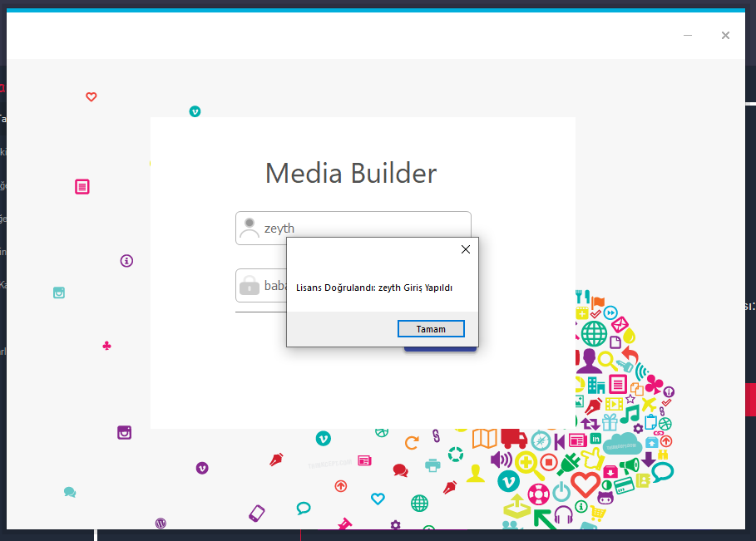Viewport: 756px width, 541px height.
Task: Click the password field with lock icon
Action: (x=261, y=285)
